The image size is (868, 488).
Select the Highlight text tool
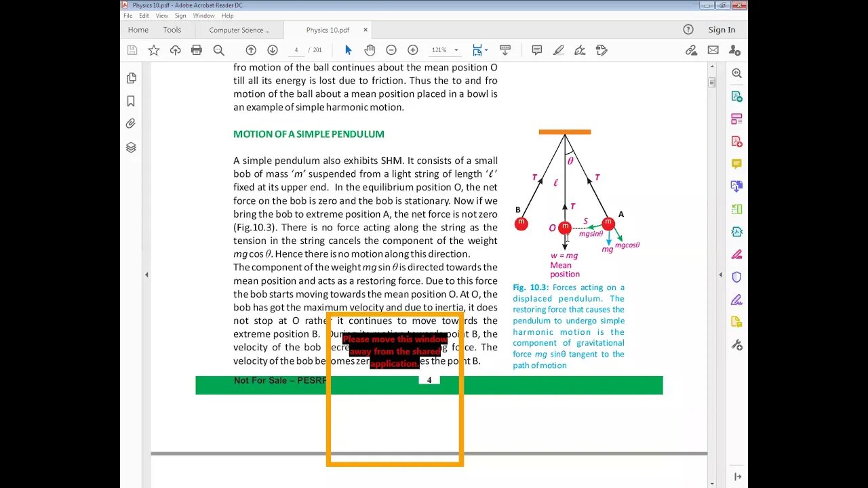tap(559, 50)
